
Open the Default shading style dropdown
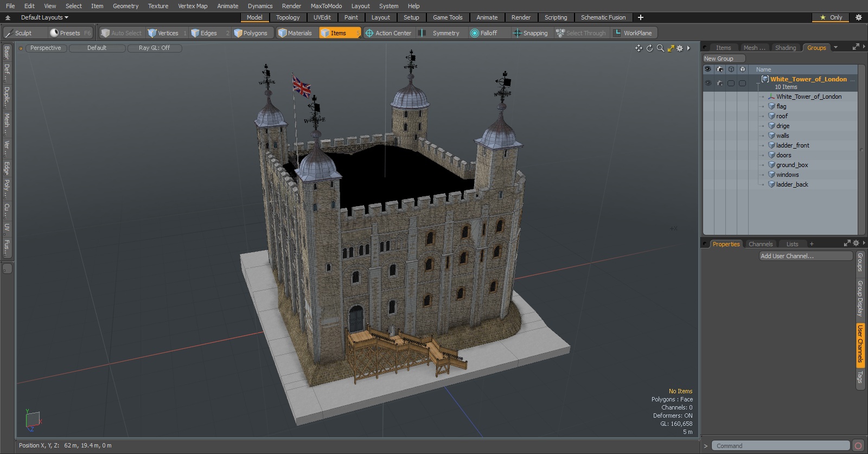click(97, 48)
